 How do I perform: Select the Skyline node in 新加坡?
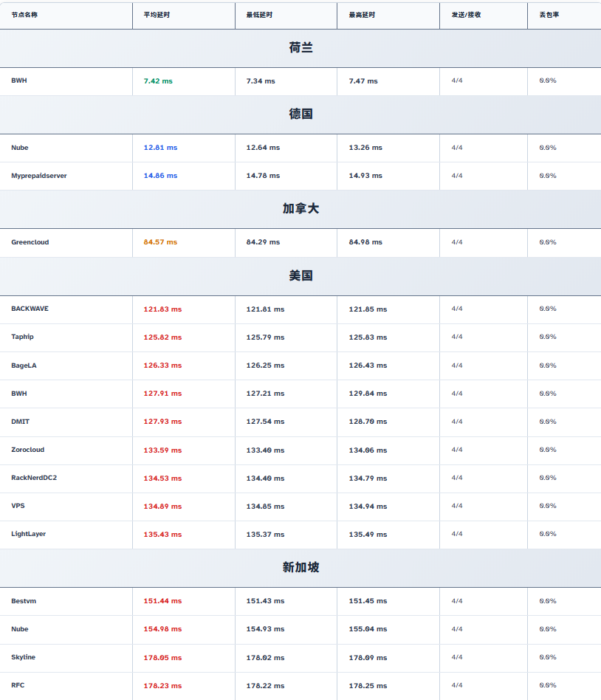[23, 657]
